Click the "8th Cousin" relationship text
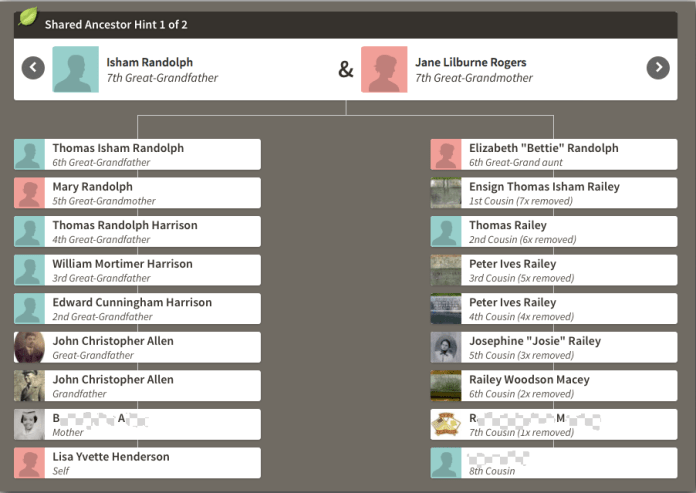 [492, 471]
